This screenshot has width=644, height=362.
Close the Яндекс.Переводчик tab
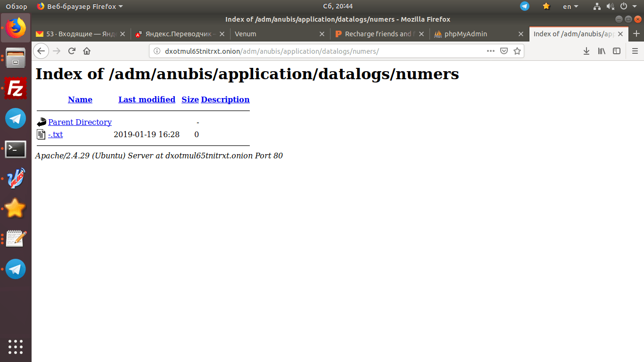222,34
